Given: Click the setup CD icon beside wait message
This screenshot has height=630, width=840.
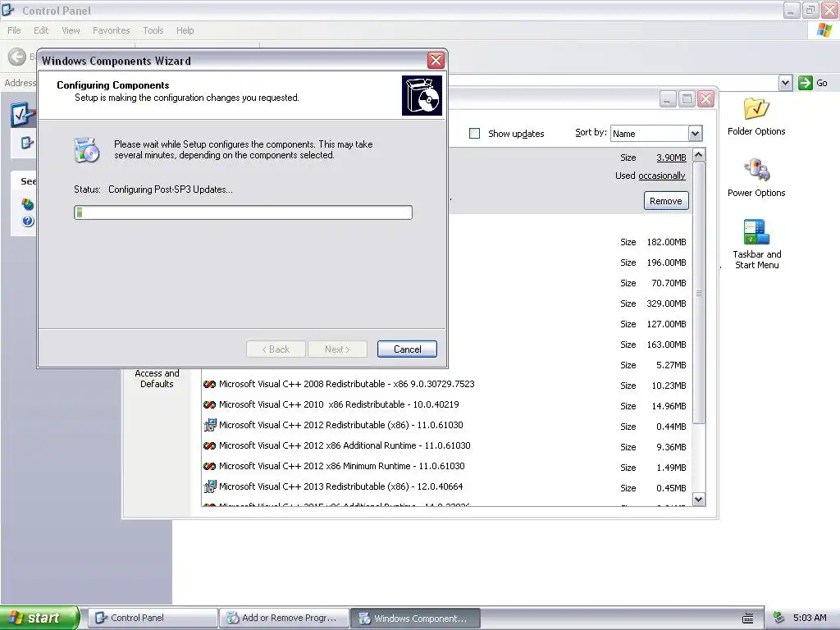Looking at the screenshot, I should click(x=87, y=150).
